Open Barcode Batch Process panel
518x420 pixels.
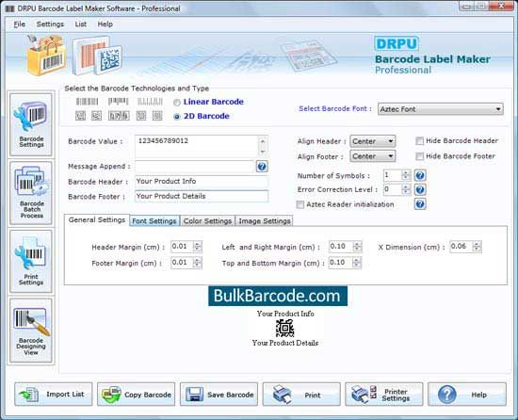31,193
